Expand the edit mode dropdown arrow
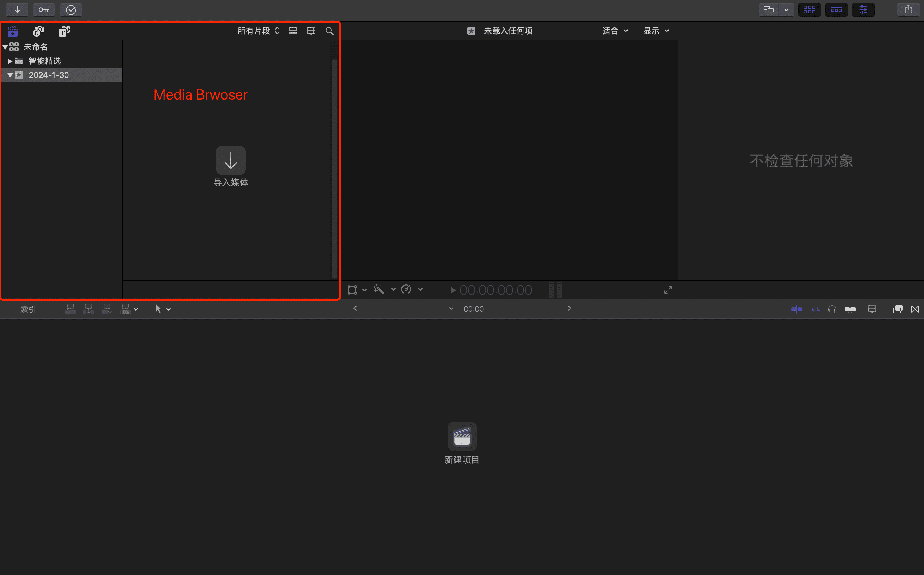The image size is (924, 575). (136, 309)
